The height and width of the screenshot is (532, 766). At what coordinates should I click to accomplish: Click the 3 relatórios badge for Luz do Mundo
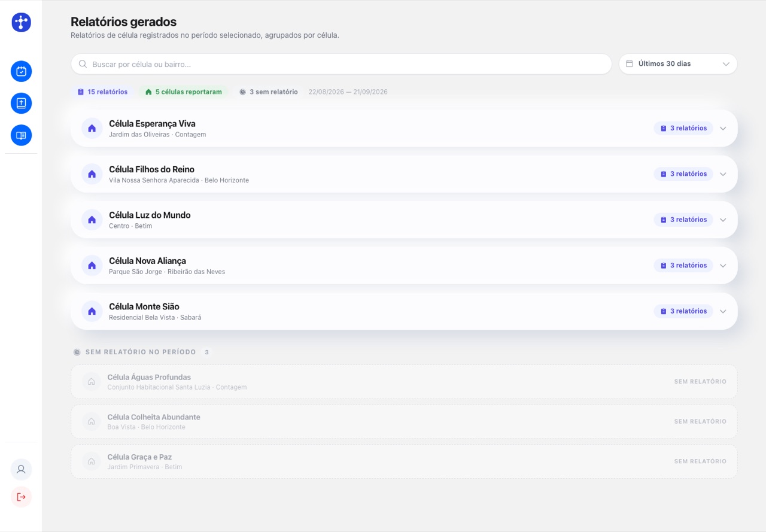click(x=683, y=220)
